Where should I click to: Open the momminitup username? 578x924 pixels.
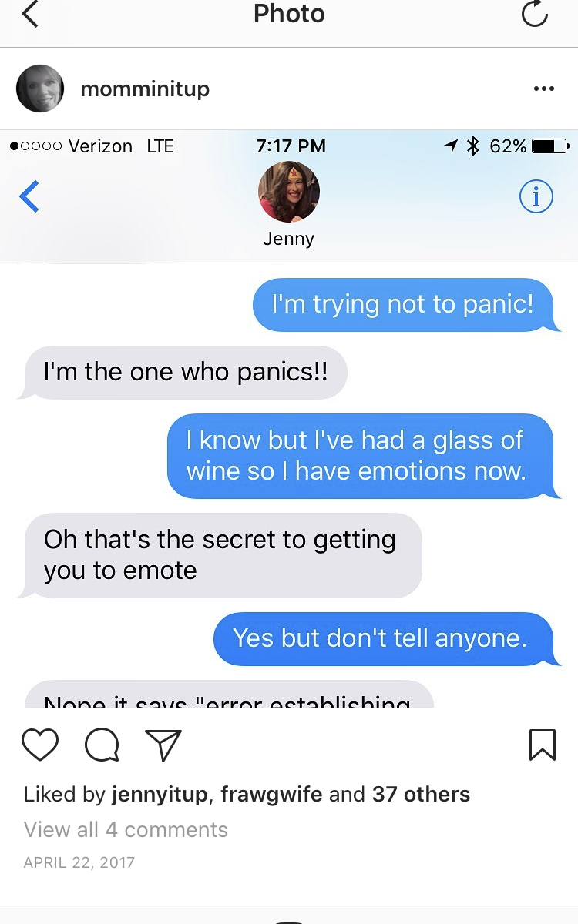145,89
